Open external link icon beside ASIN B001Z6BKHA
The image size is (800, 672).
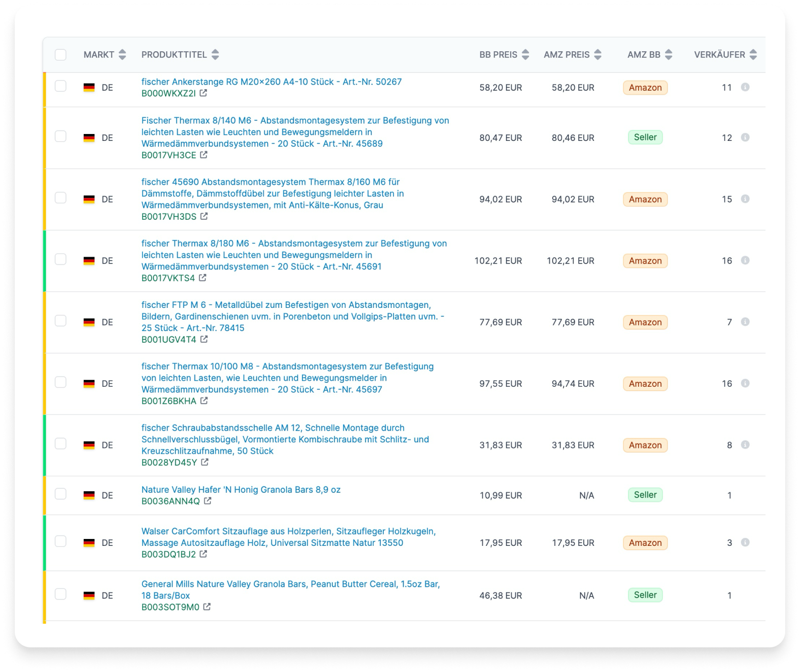click(x=204, y=401)
